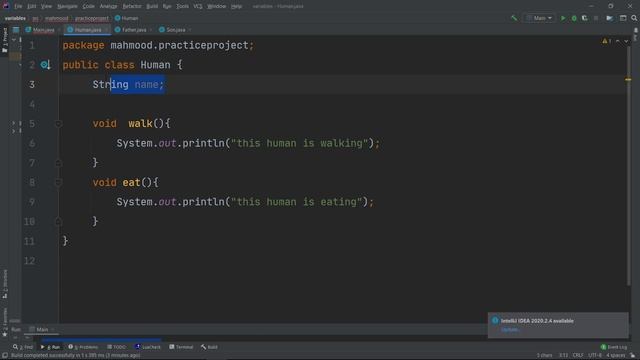
Task: Open the Build tool window button
Action: click(209, 347)
